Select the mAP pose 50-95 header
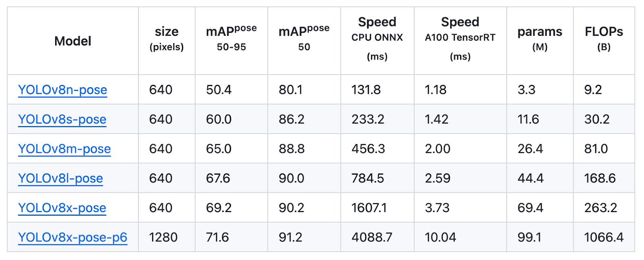This screenshot has width=644, height=260. point(231,38)
